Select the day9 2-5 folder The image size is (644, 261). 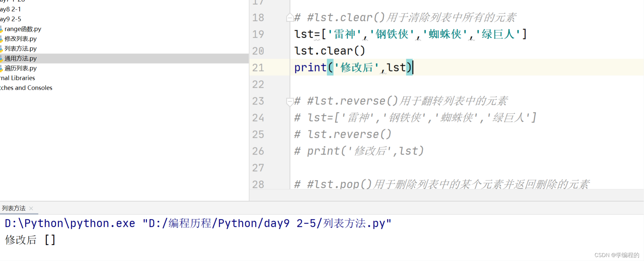pyautogui.click(x=10, y=19)
